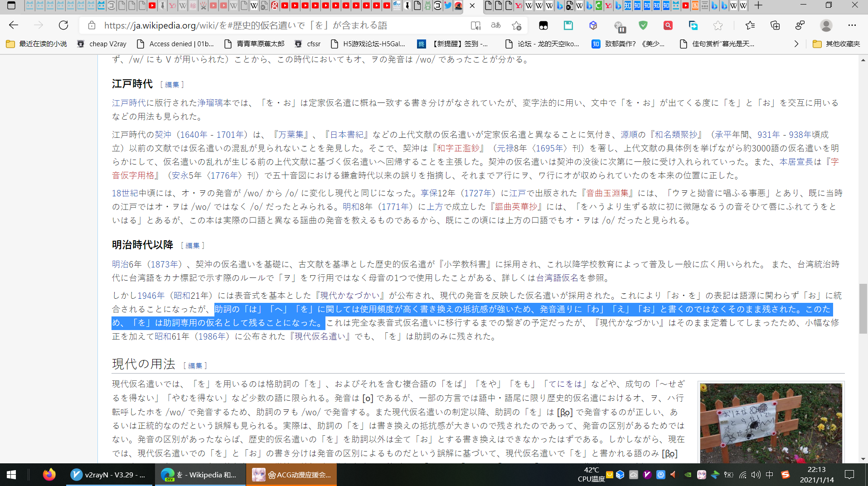Open the Favorites list icon
The image size is (868, 486).
pyautogui.click(x=750, y=25)
